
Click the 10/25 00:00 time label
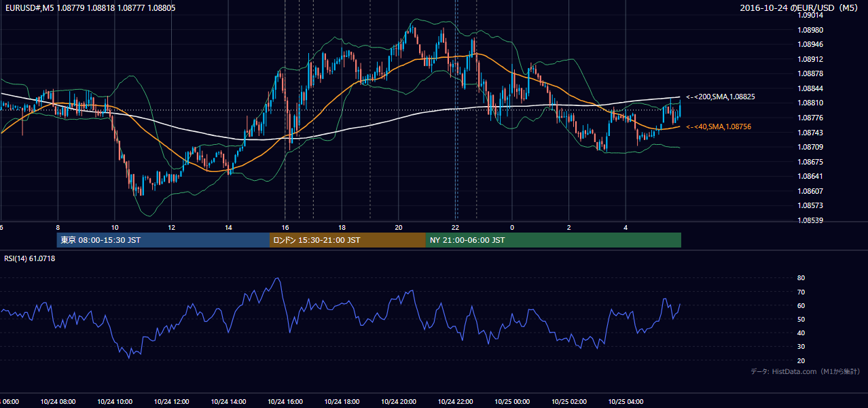512,402
